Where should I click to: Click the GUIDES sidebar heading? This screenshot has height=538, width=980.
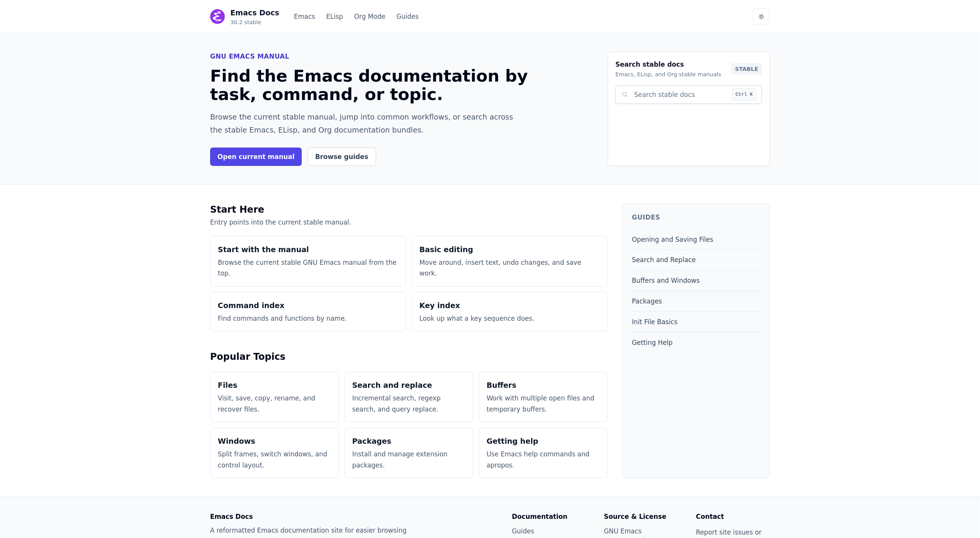pyautogui.click(x=646, y=217)
